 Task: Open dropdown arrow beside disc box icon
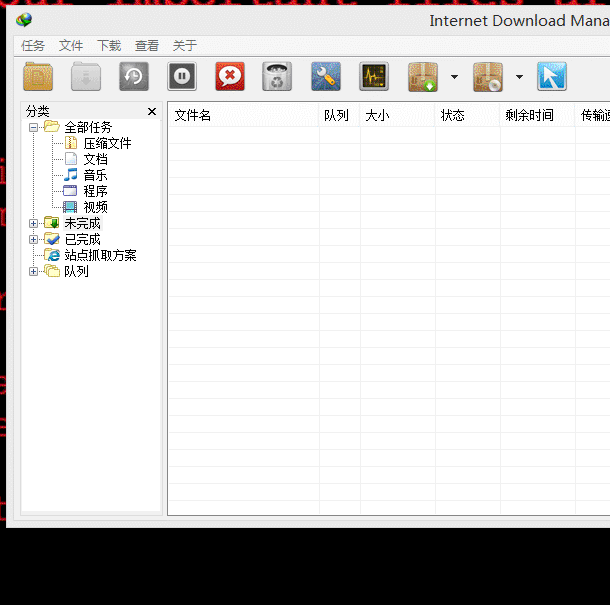coord(519,77)
